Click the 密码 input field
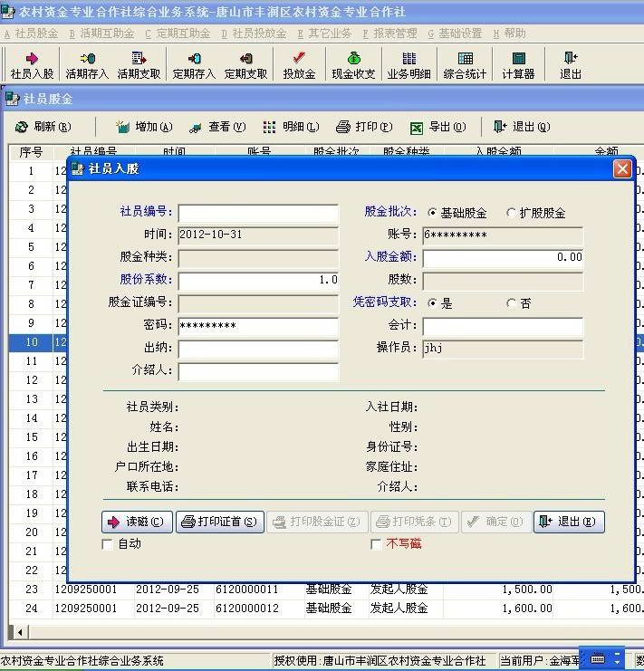 (x=258, y=326)
